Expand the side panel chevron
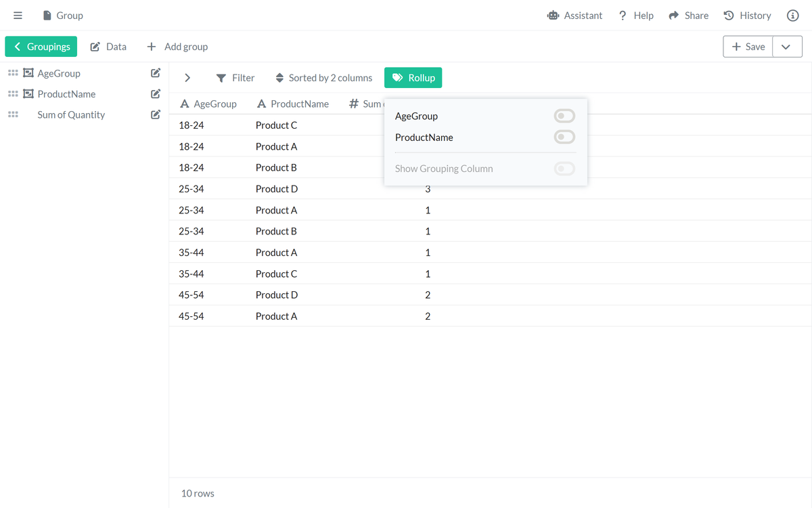 (x=187, y=78)
